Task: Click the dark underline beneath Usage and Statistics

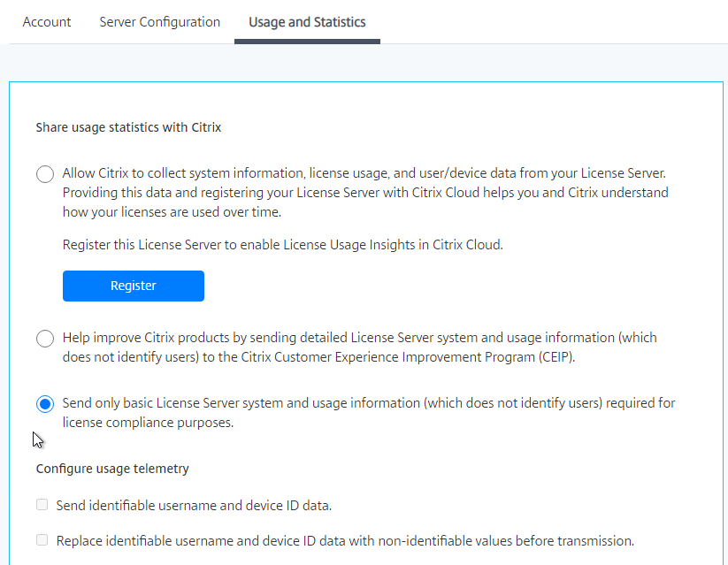Action: point(307,42)
